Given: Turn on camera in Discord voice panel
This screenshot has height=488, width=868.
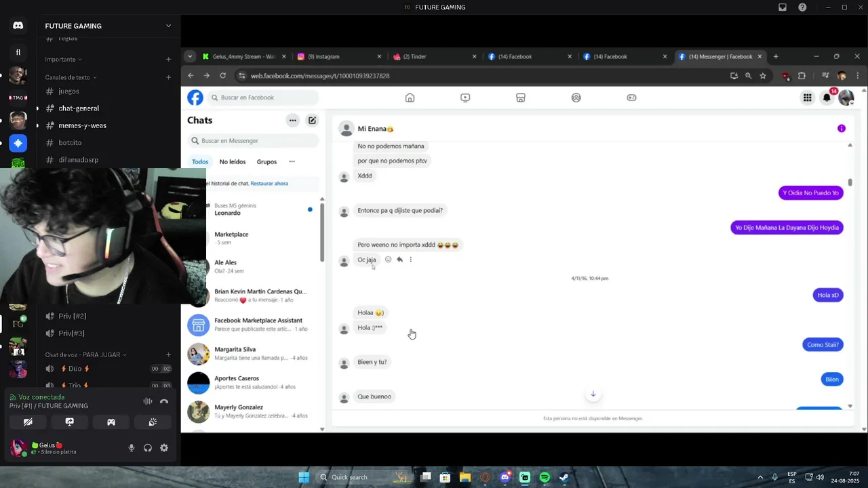Looking at the screenshot, I should (28, 422).
